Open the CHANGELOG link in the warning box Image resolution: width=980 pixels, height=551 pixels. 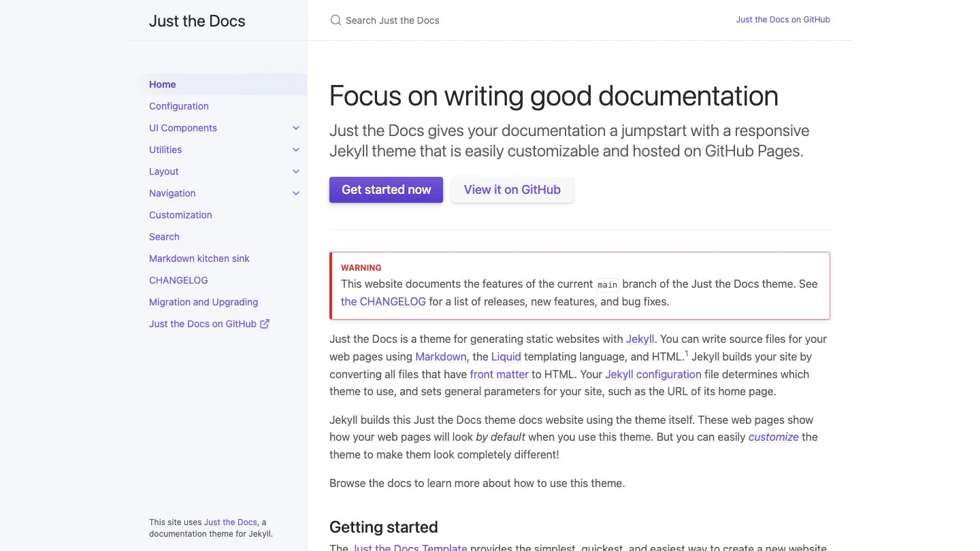(x=383, y=301)
